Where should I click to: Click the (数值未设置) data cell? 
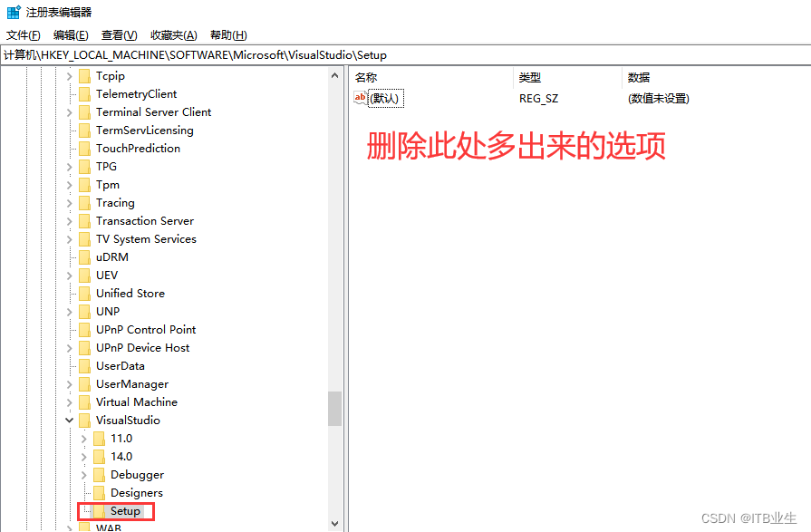point(659,98)
